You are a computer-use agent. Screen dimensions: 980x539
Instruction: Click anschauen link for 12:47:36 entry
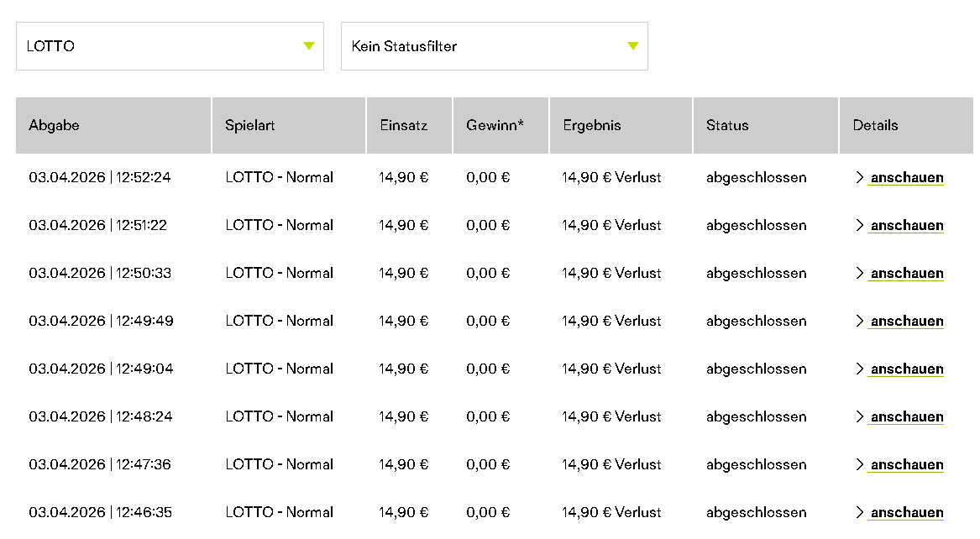[906, 465]
